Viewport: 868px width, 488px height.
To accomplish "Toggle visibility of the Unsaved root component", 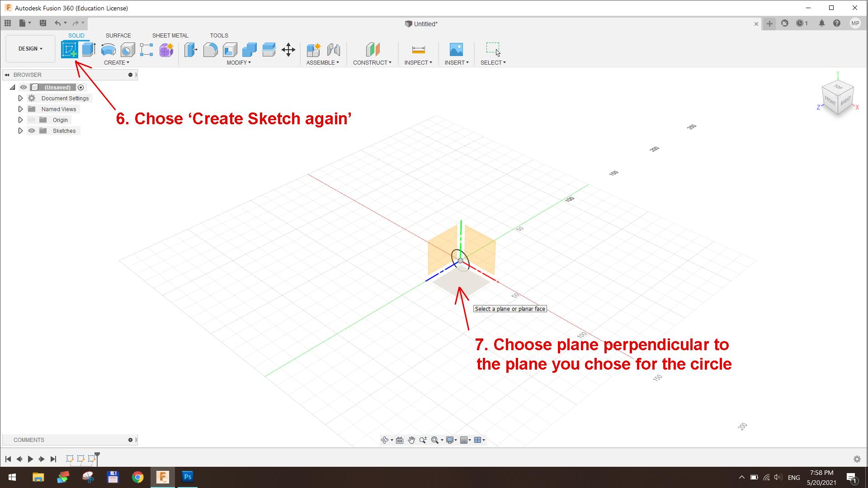I will click(x=24, y=87).
